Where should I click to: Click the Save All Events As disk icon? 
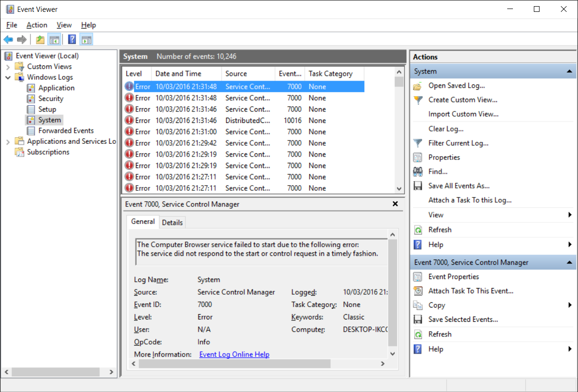pyautogui.click(x=417, y=186)
